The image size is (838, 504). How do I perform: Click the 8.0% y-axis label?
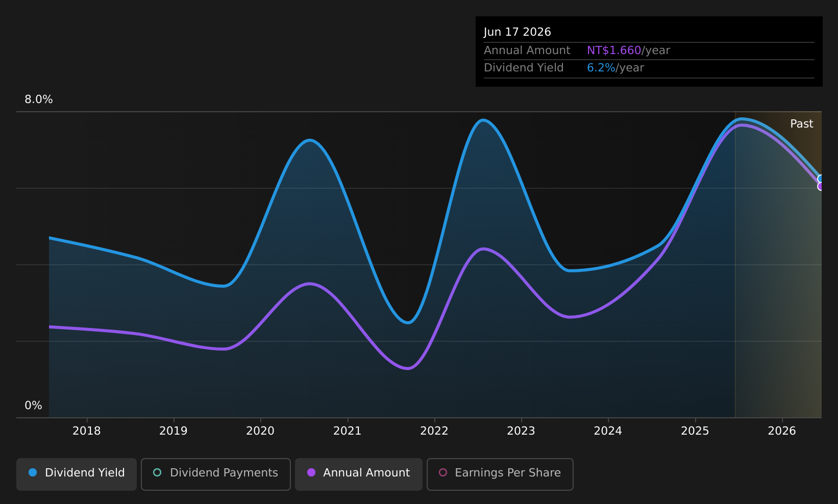pos(39,99)
